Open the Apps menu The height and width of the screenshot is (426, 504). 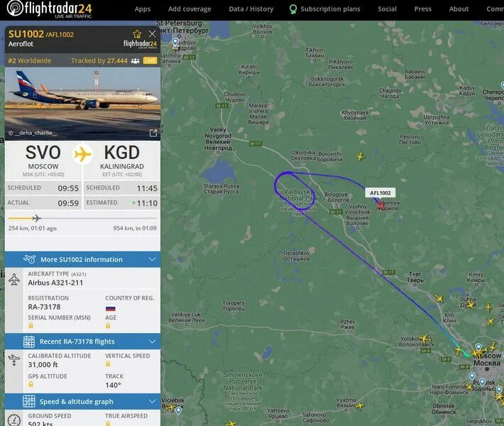point(143,9)
